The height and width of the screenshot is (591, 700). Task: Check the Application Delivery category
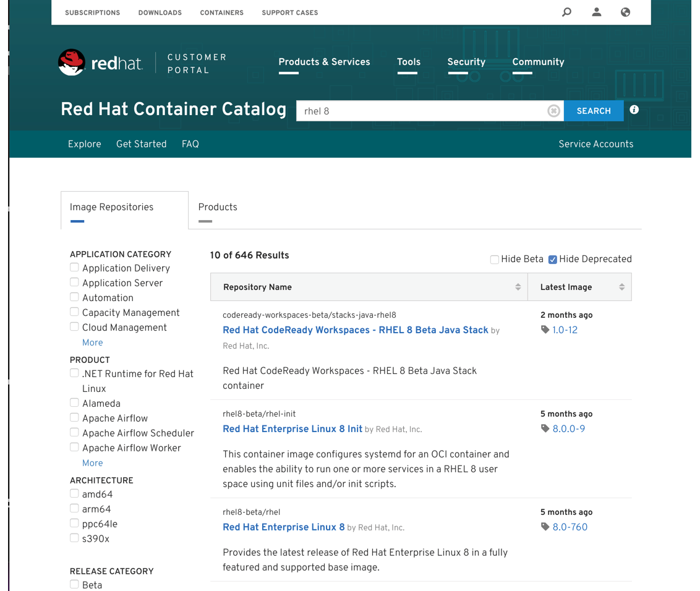click(74, 268)
